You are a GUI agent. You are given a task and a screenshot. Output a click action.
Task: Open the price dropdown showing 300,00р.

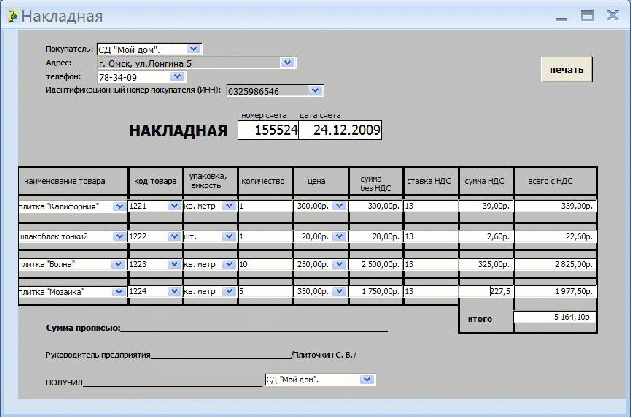pyautogui.click(x=338, y=206)
